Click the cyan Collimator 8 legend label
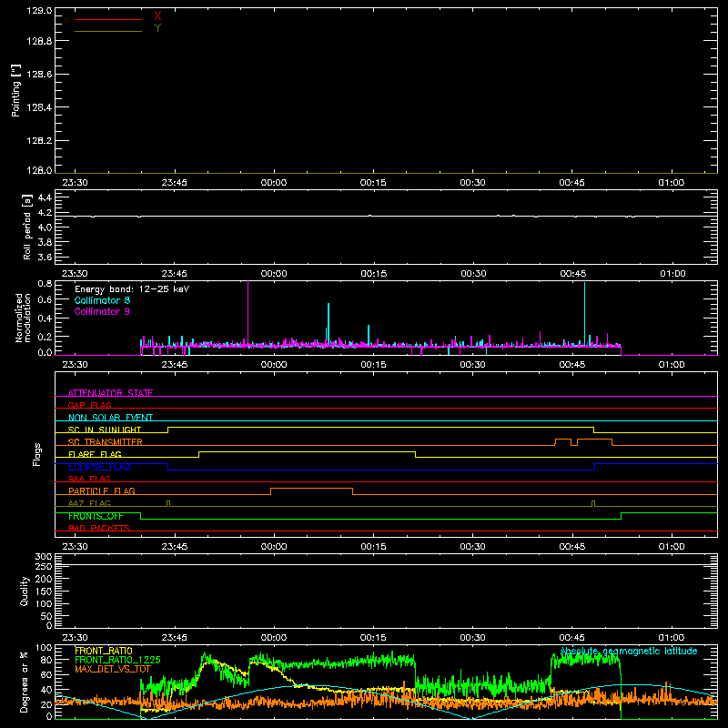This screenshot has width=728, height=728. click(102, 300)
